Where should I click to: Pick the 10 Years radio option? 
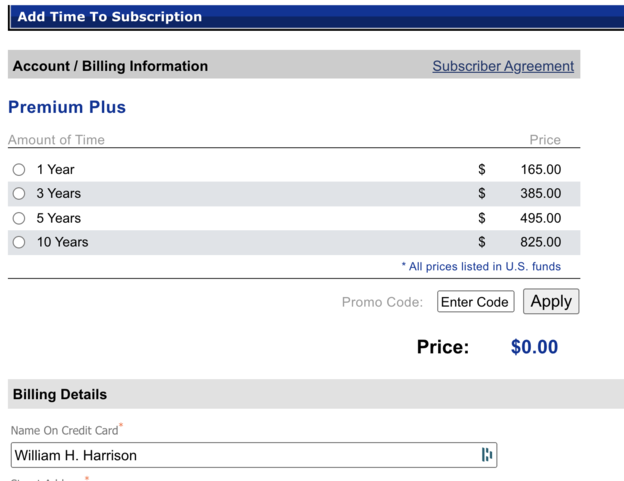pyautogui.click(x=19, y=242)
